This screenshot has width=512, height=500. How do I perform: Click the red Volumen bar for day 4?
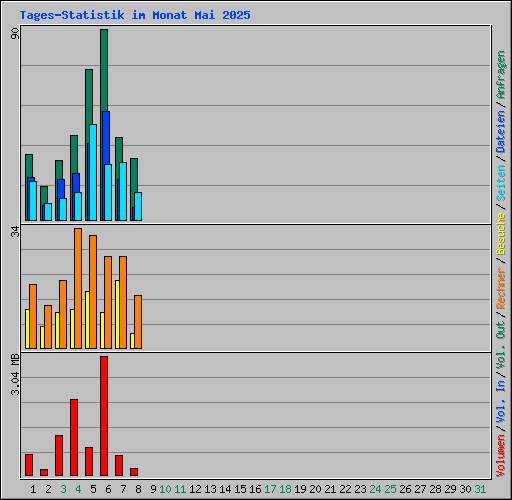[x=74, y=437]
